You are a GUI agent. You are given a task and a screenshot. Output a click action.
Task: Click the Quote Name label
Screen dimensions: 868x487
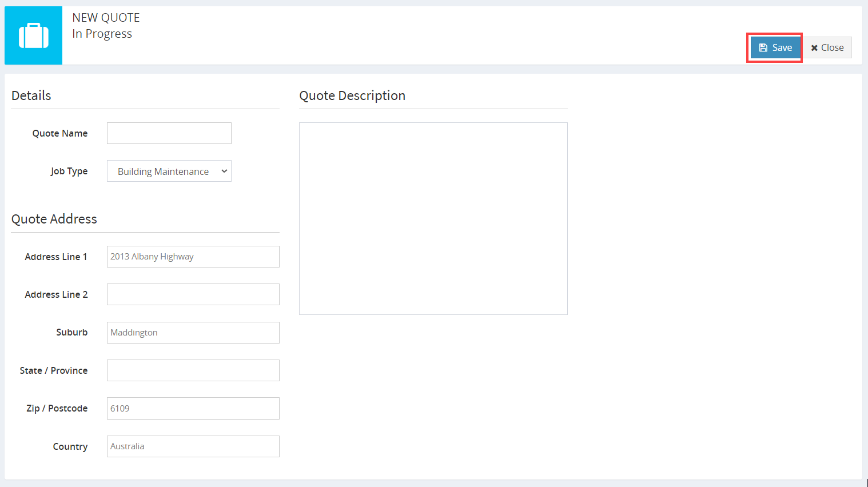click(x=60, y=133)
